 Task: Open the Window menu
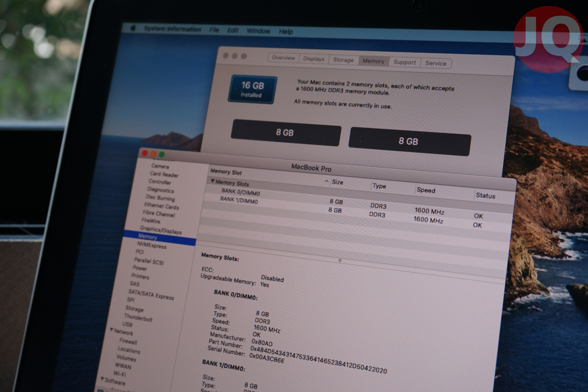259,31
